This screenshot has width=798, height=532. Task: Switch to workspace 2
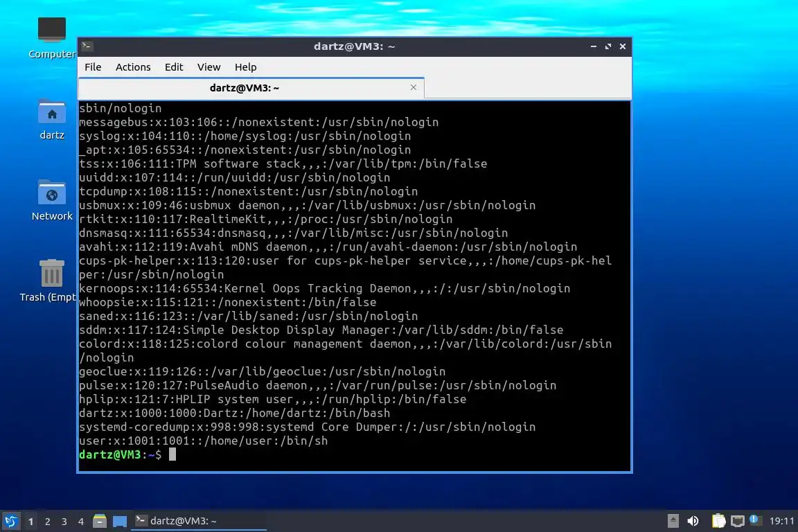[x=47, y=522]
